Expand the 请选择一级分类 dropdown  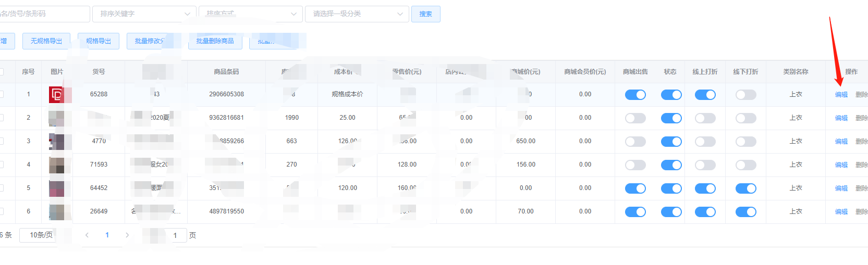coord(357,14)
